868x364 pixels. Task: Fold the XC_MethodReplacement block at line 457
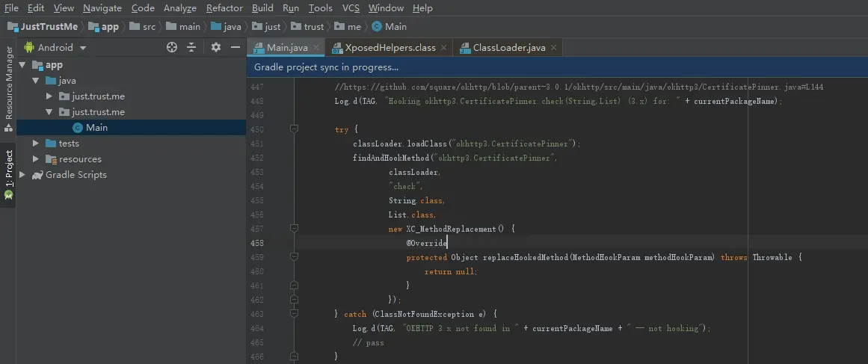[294, 229]
